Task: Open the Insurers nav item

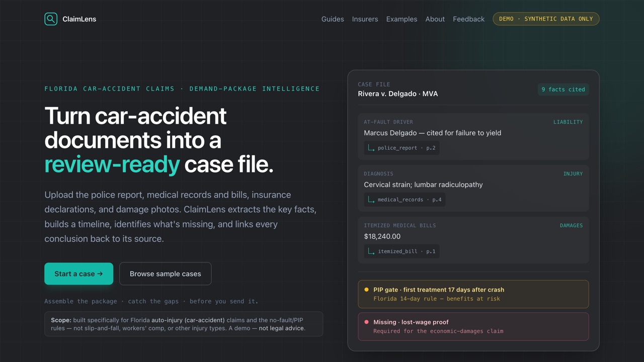Action: (x=365, y=19)
